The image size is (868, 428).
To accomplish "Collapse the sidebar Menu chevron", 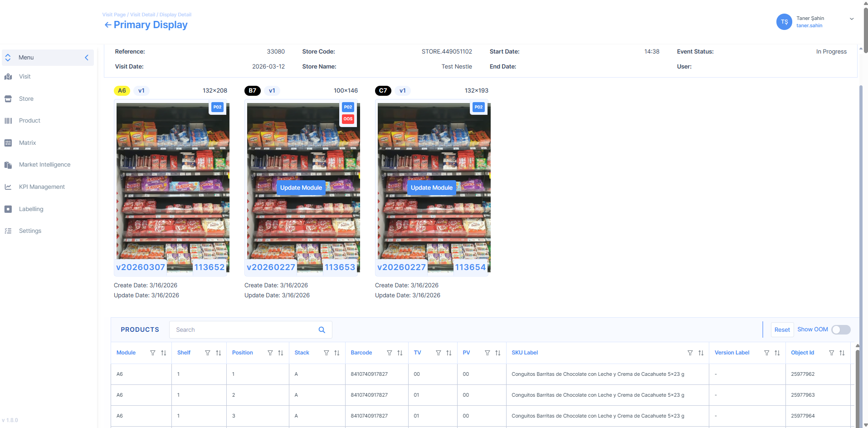I will pyautogui.click(x=87, y=58).
